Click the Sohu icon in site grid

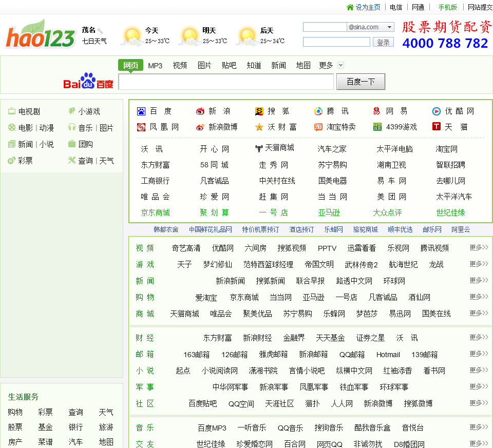pyautogui.click(x=259, y=111)
